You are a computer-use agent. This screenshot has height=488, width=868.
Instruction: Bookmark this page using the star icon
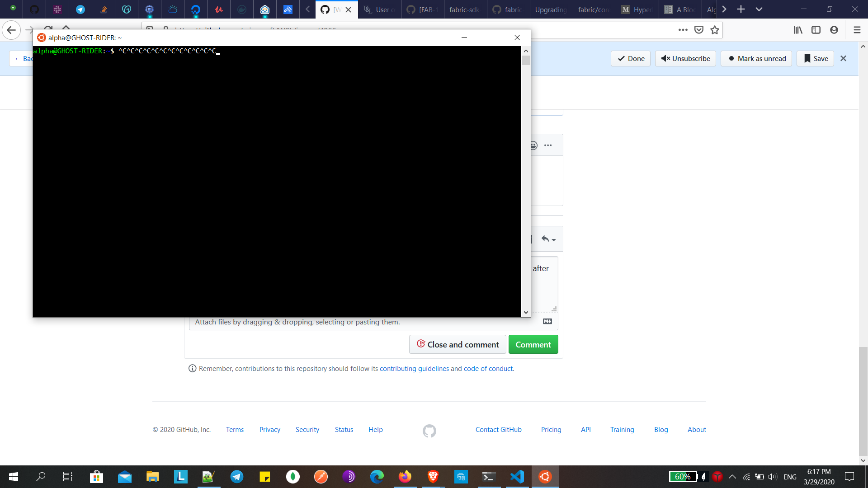[715, 30]
